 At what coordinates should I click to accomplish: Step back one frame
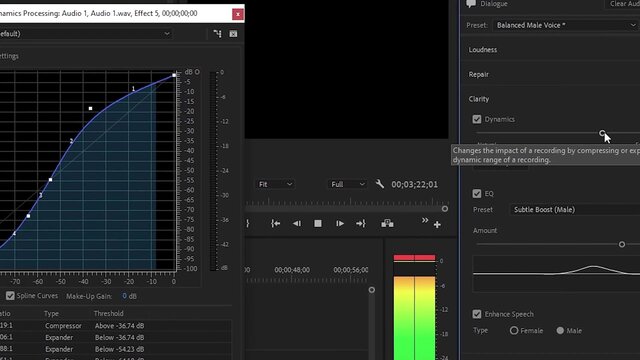297,224
